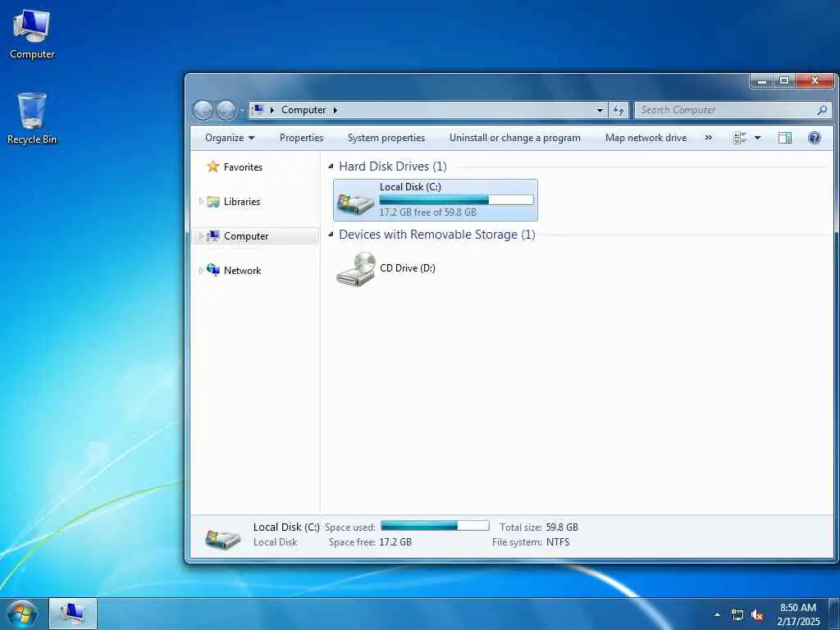Open Help with the question mark icon

815,138
